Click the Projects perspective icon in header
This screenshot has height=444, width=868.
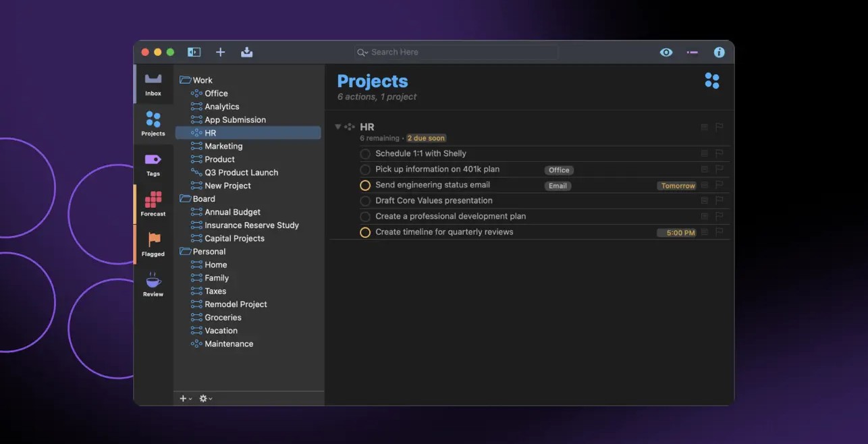tap(712, 81)
